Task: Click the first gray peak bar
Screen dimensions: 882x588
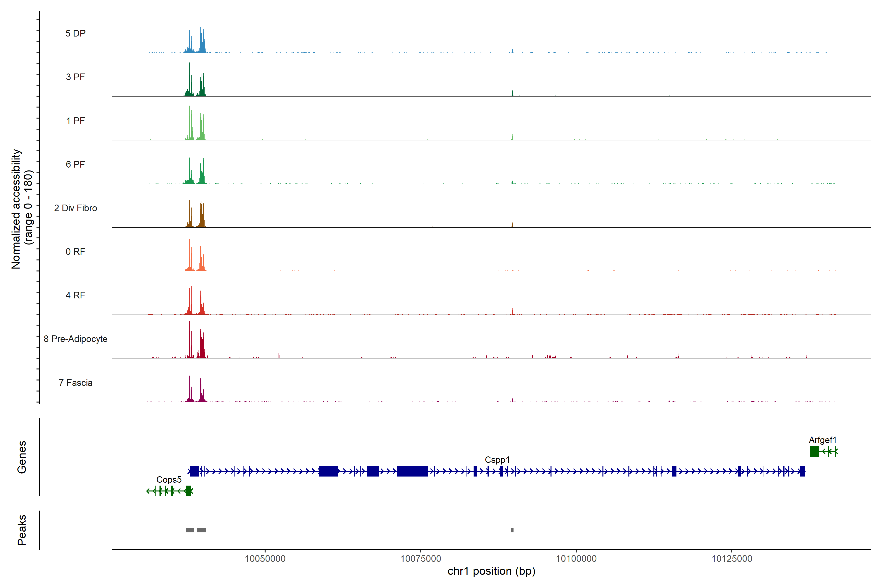Action: [190, 530]
